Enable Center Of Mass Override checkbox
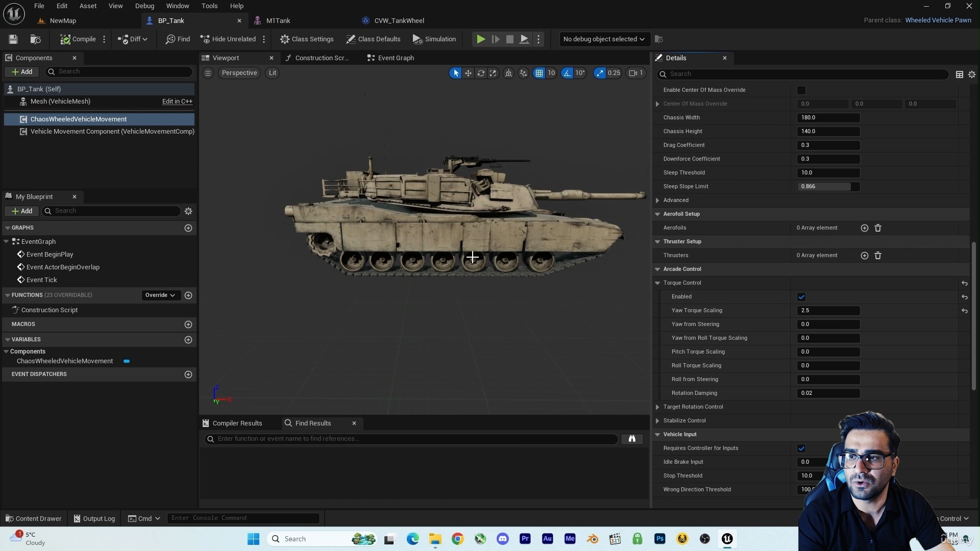The image size is (980, 551). pyautogui.click(x=801, y=90)
